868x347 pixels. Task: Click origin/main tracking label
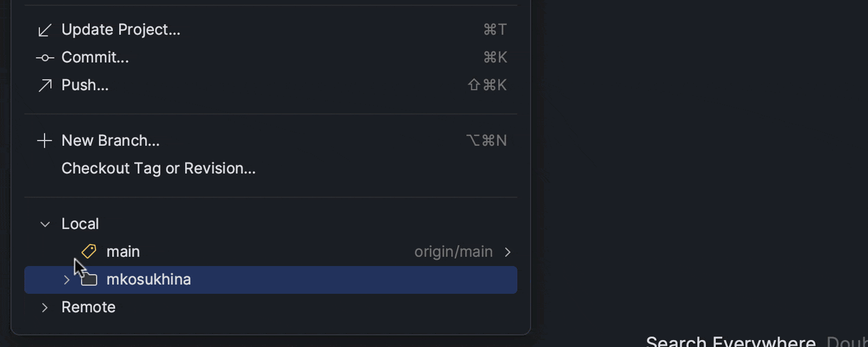point(453,251)
